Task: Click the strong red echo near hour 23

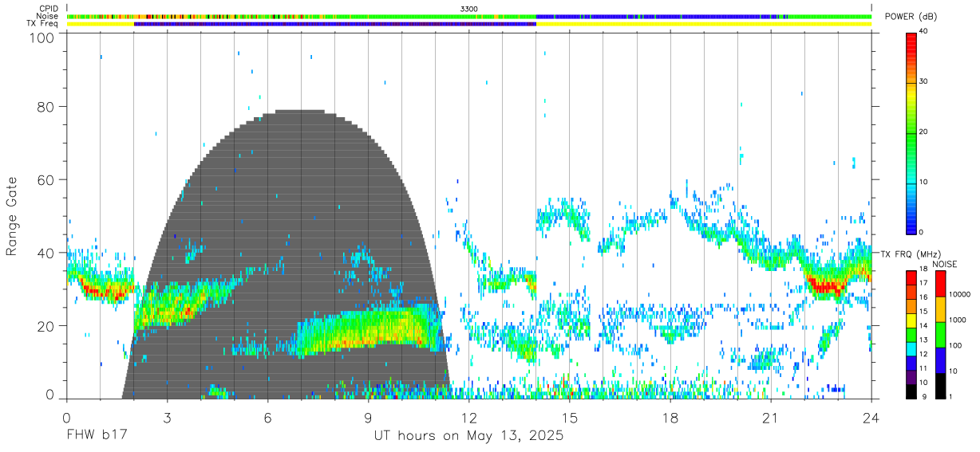Action: coord(826,285)
